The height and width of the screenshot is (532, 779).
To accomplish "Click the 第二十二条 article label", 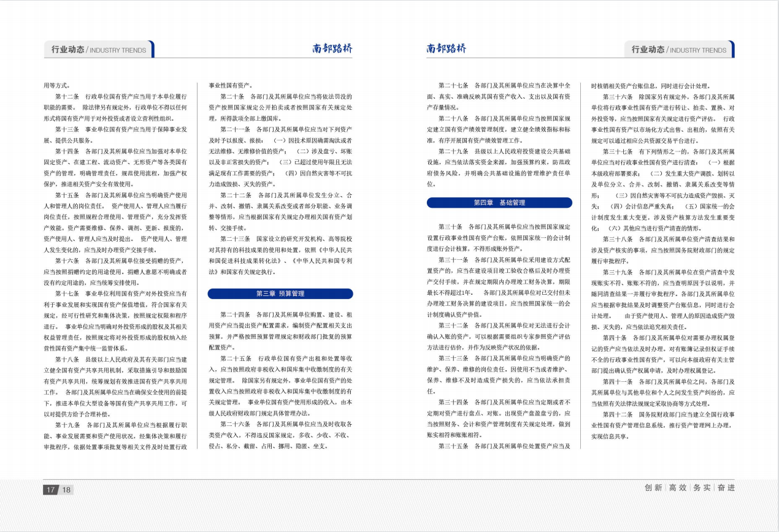I will click(x=236, y=195).
